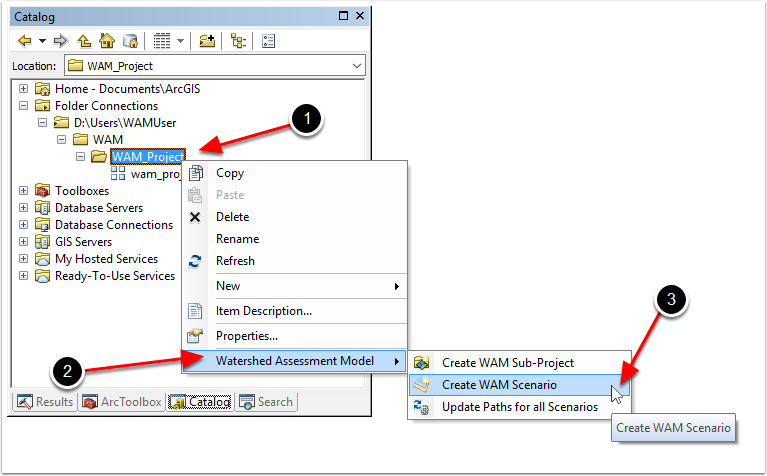Image resolution: width=767 pixels, height=476 pixels.
Task: Select the WAM folder
Action: coord(108,140)
